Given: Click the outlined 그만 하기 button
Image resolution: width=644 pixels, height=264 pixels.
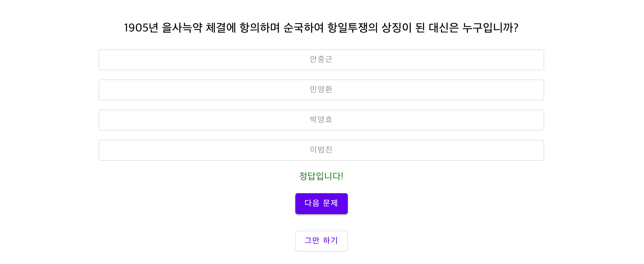Looking at the screenshot, I should pos(321,241).
